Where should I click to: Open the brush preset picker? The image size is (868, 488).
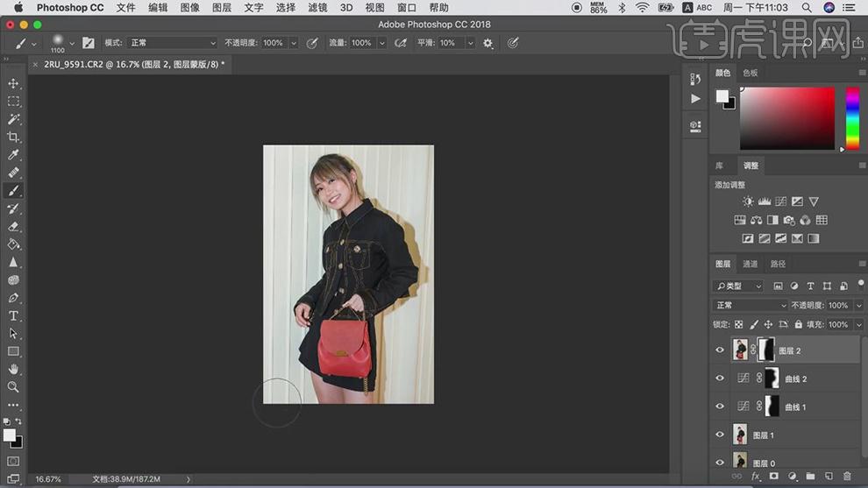point(72,43)
